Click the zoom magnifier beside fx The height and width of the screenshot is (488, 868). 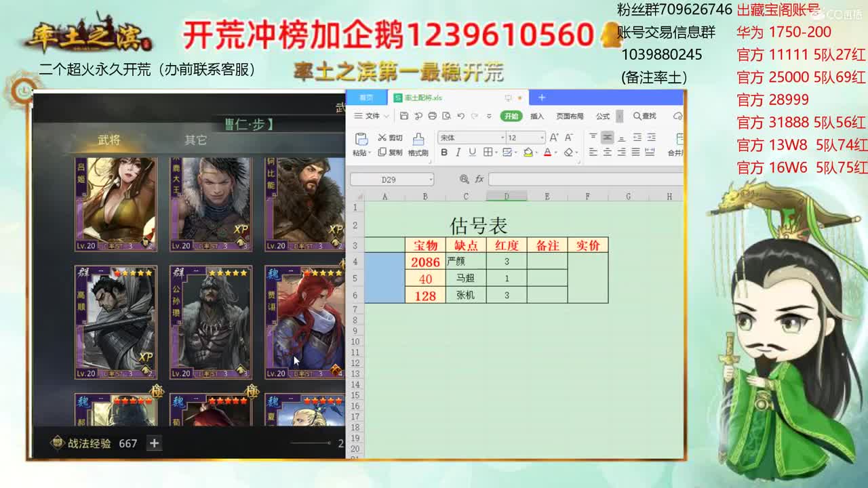465,179
